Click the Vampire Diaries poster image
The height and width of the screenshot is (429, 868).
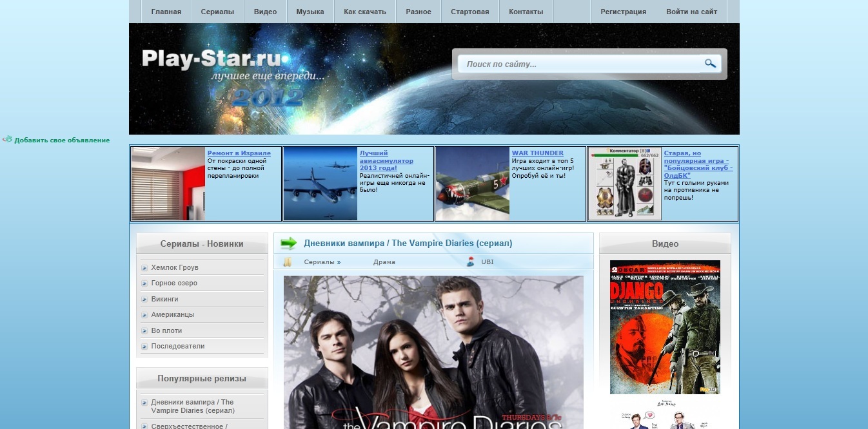(x=433, y=352)
